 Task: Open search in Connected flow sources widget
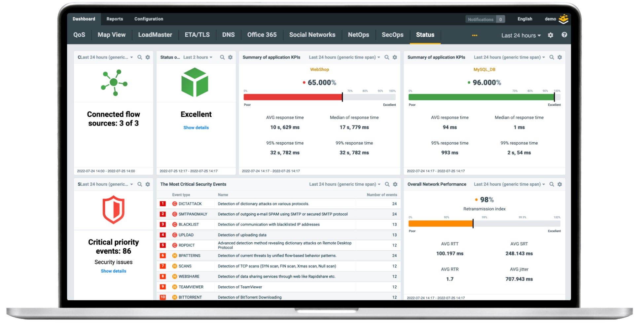(x=140, y=57)
